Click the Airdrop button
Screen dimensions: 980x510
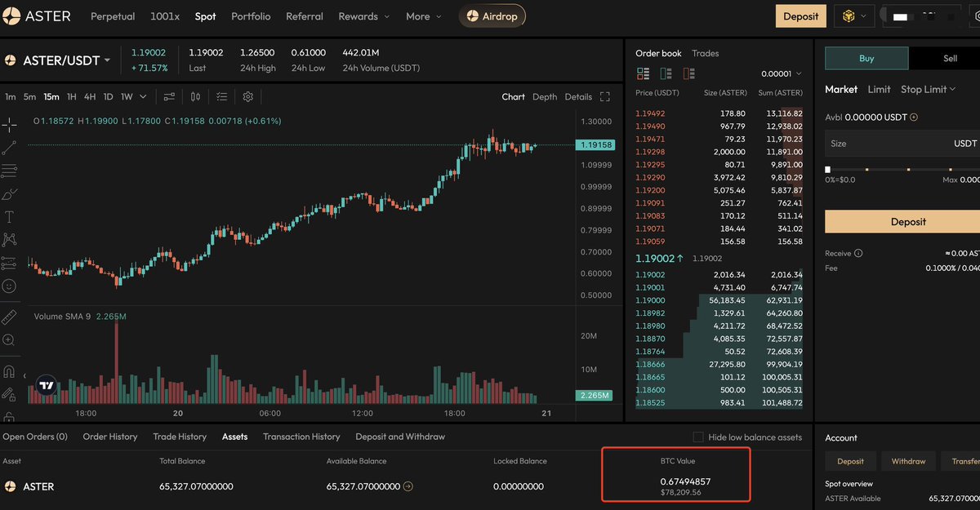click(492, 16)
